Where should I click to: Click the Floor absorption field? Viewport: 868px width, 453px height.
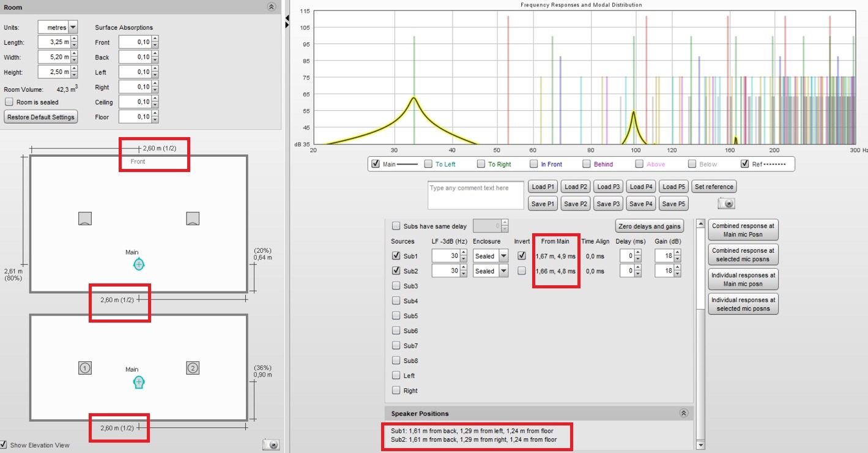[135, 116]
